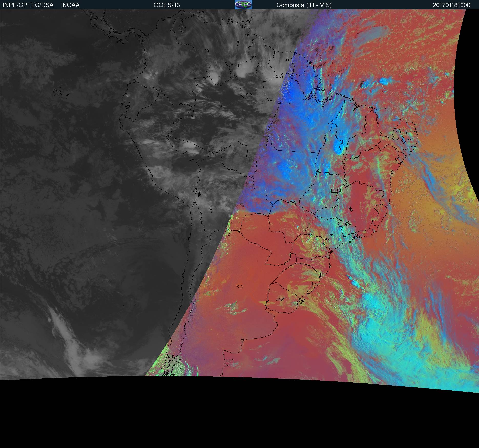This screenshot has height=448, width=479.
Task: Click the CPTEC logo in the header
Action: coord(243,5)
